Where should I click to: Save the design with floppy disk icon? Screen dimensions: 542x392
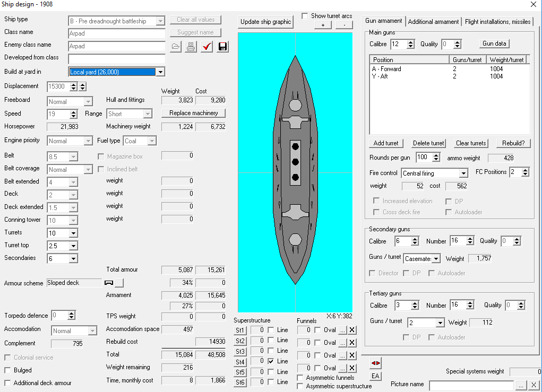pos(222,47)
